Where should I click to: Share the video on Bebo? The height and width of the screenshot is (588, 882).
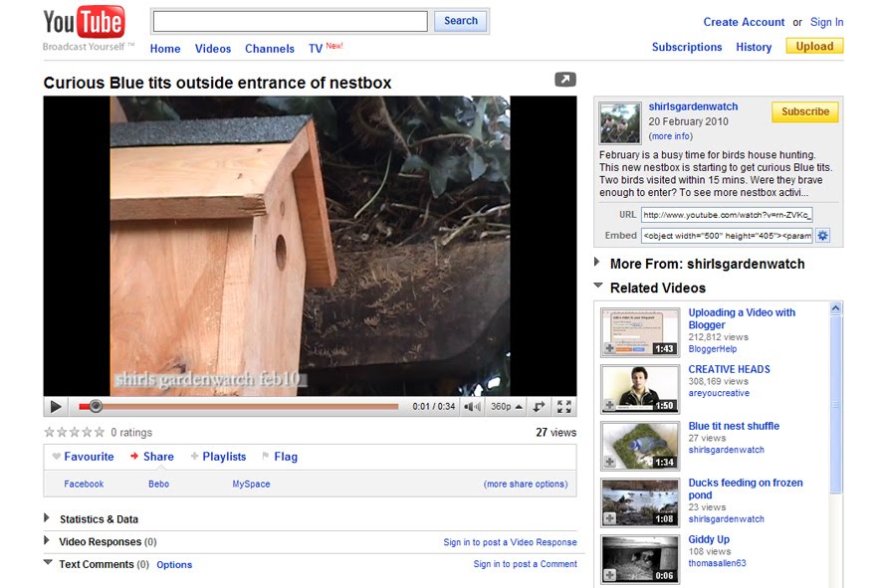click(x=158, y=484)
